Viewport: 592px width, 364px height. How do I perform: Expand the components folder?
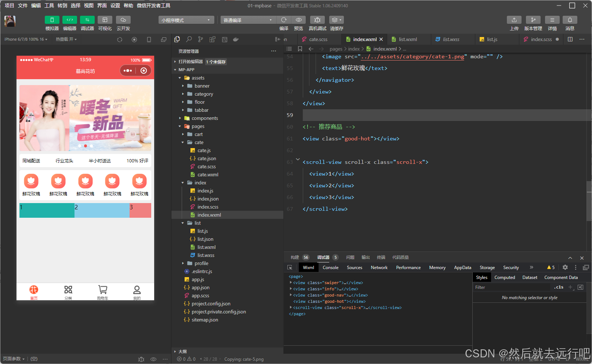click(x=204, y=118)
